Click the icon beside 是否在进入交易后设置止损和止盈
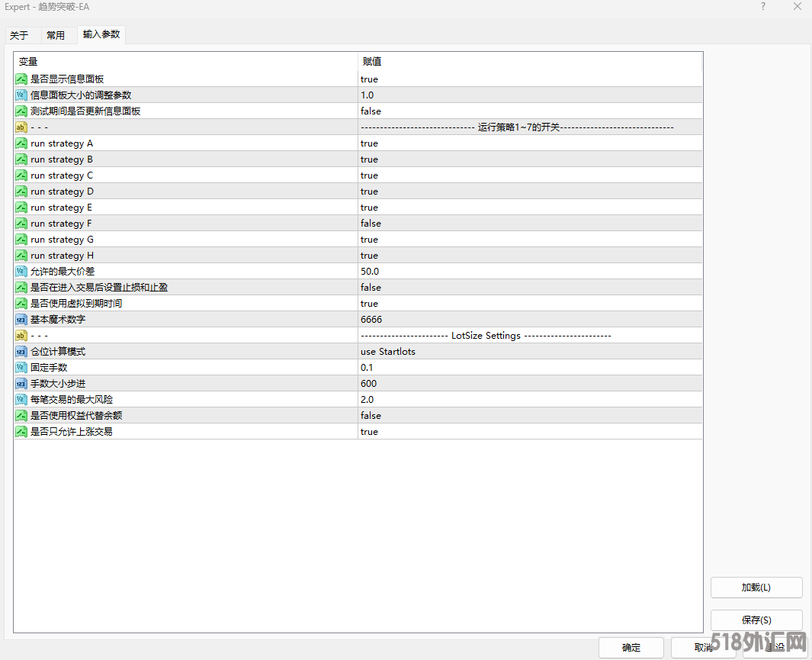This screenshot has width=812, height=660. 21,288
